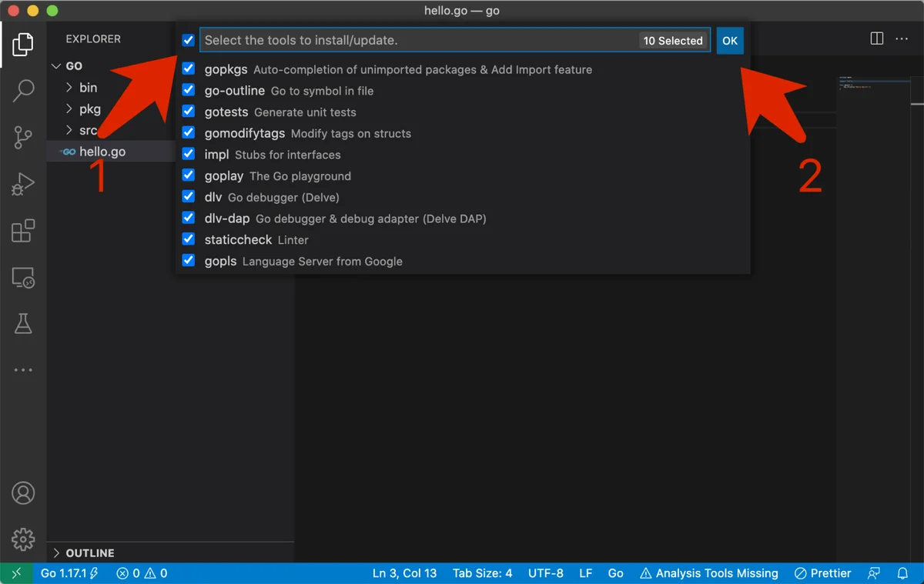
Task: Click errors and warnings count in status bar
Action: coord(142,573)
